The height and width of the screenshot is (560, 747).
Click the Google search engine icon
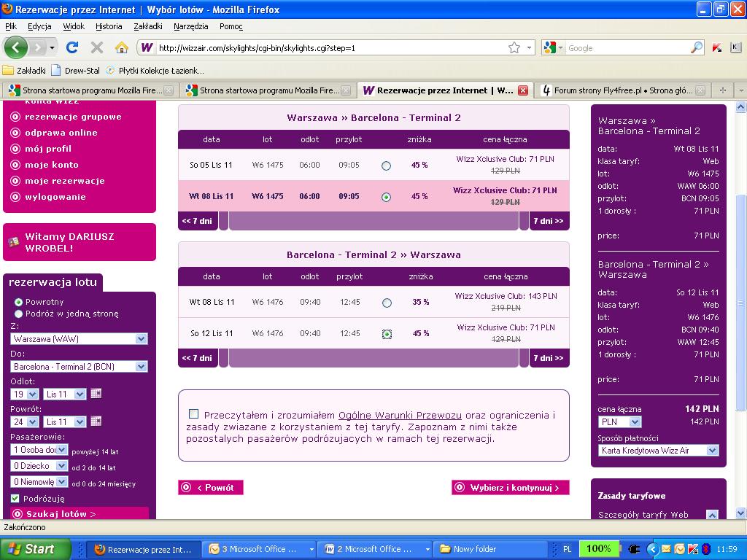[x=550, y=47]
